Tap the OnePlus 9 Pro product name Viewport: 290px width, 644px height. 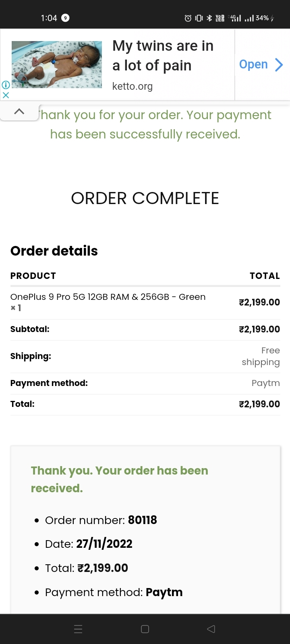tap(108, 297)
